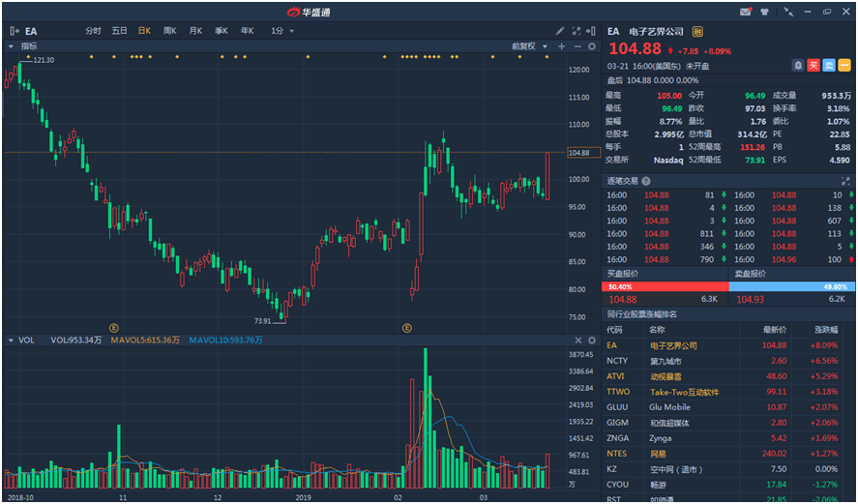
Task: Switch to the 周K weekly chart tab
Action: tap(169, 31)
